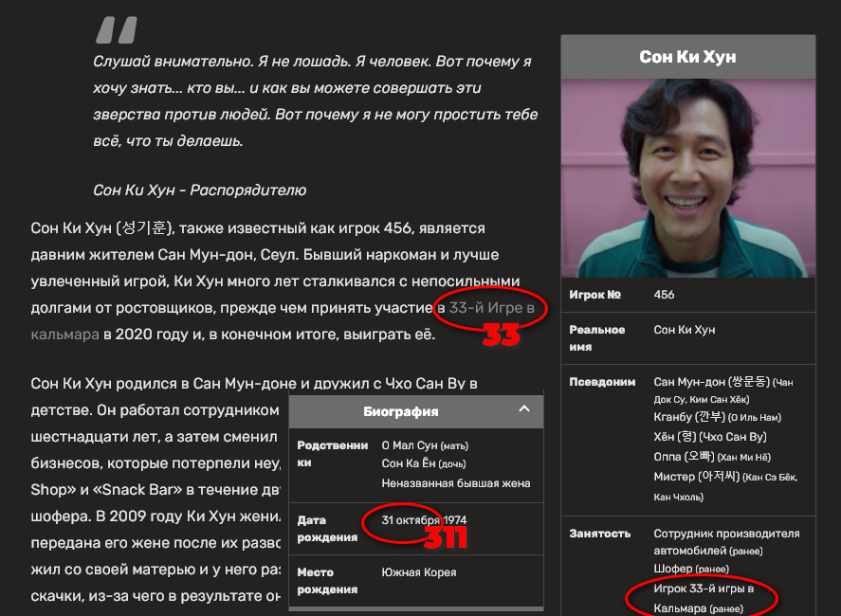
Task: Select birthplace Южная Корея
Action: pyautogui.click(x=419, y=572)
